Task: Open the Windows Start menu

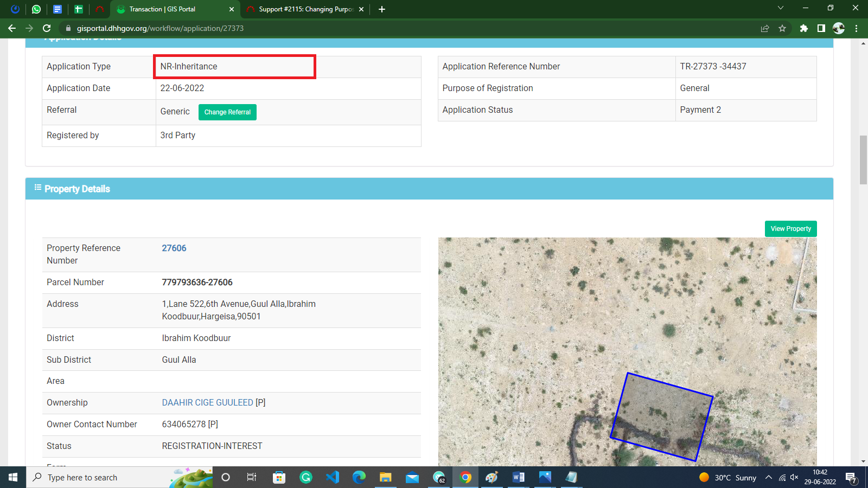Action: (x=13, y=477)
